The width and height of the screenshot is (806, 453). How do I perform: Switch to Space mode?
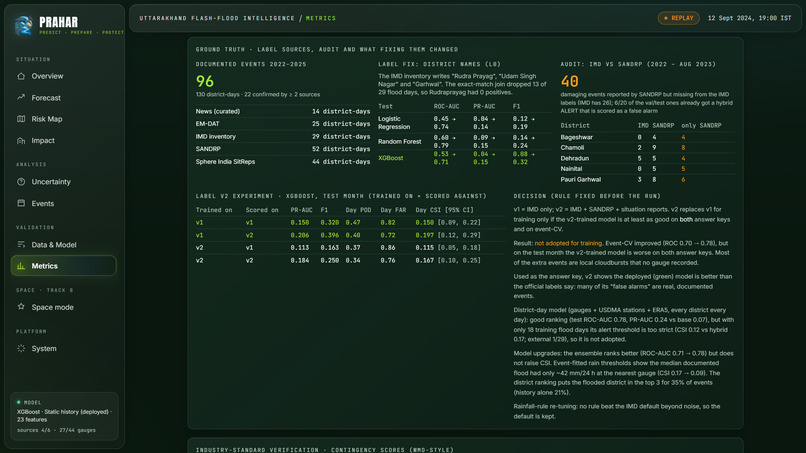point(64,307)
